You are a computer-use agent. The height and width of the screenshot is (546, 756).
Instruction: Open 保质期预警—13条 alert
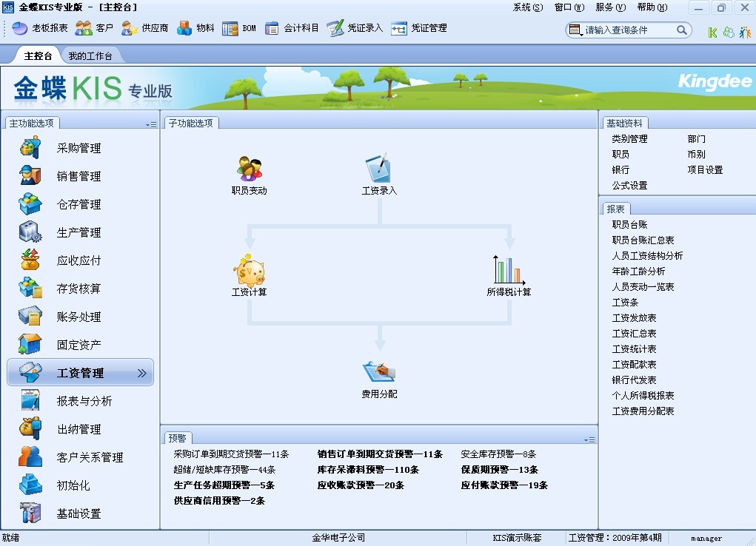click(x=499, y=469)
